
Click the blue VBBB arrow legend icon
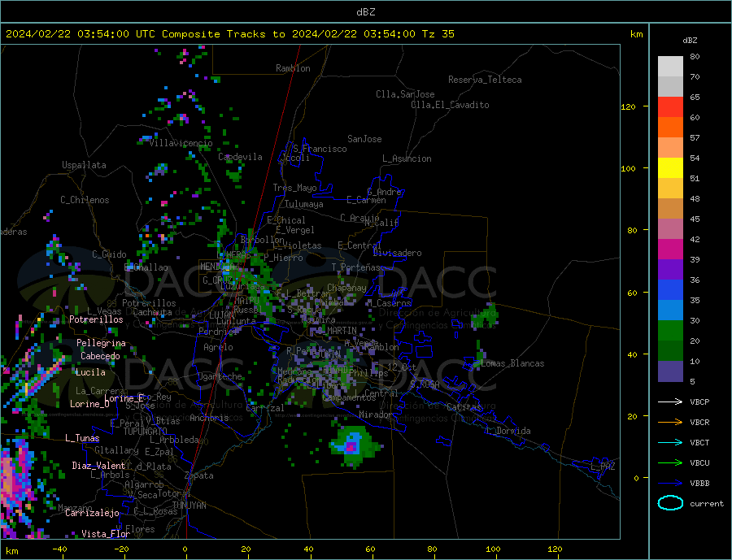pyautogui.click(x=670, y=483)
